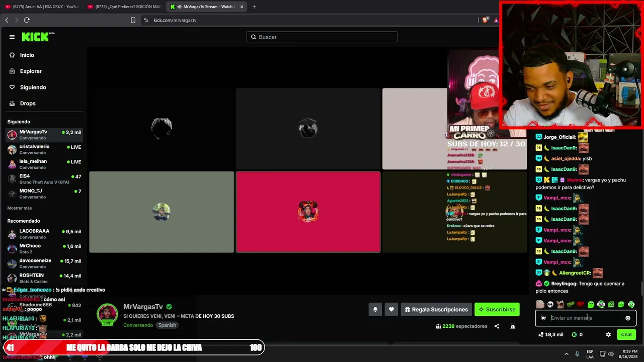Open EIS4 channel in sidebar
The height and width of the screenshot is (362, 644).
[44, 179]
